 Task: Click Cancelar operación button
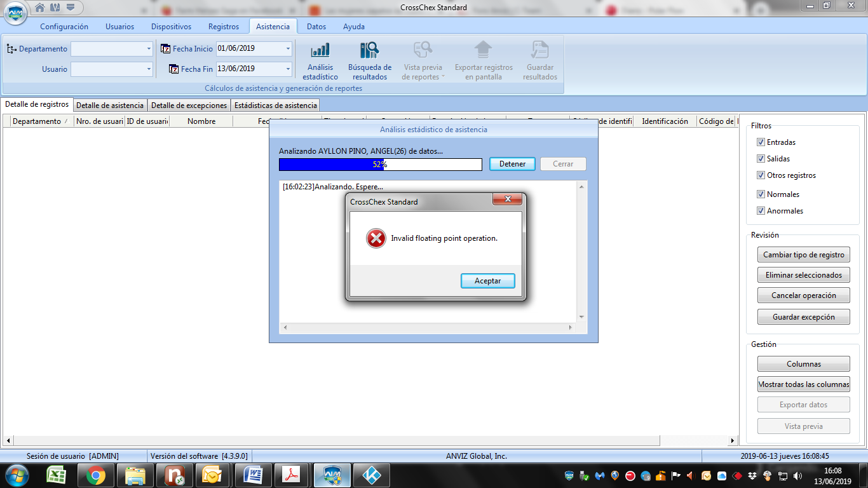804,295
